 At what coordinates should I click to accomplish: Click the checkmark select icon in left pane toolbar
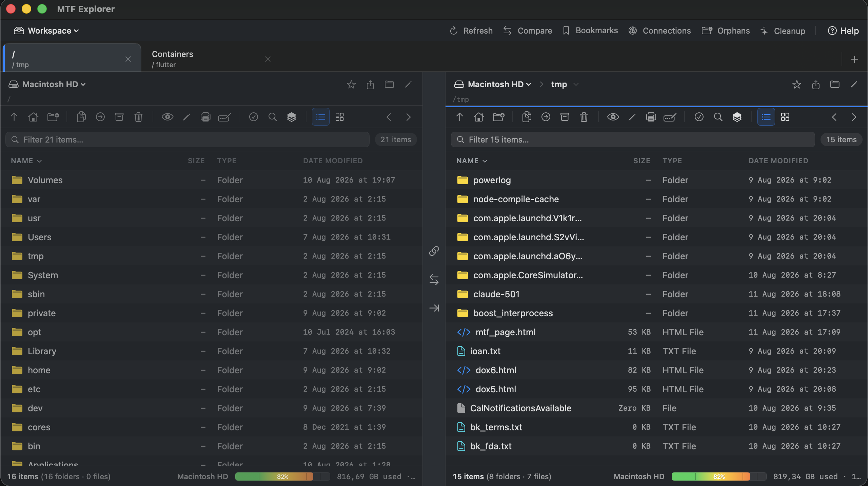pos(254,117)
